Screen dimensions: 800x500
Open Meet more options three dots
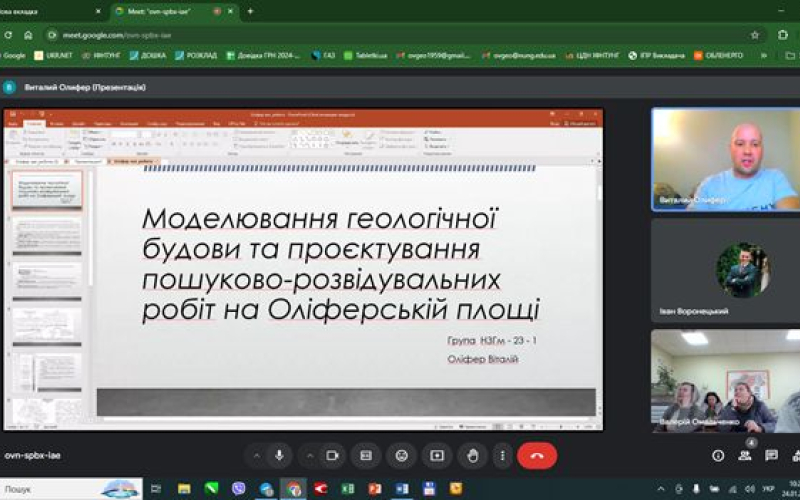[x=503, y=456]
